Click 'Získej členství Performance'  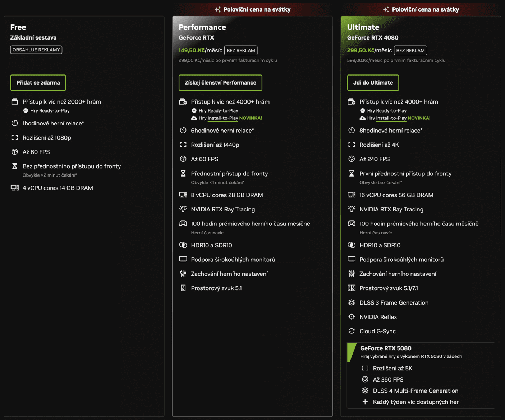220,82
